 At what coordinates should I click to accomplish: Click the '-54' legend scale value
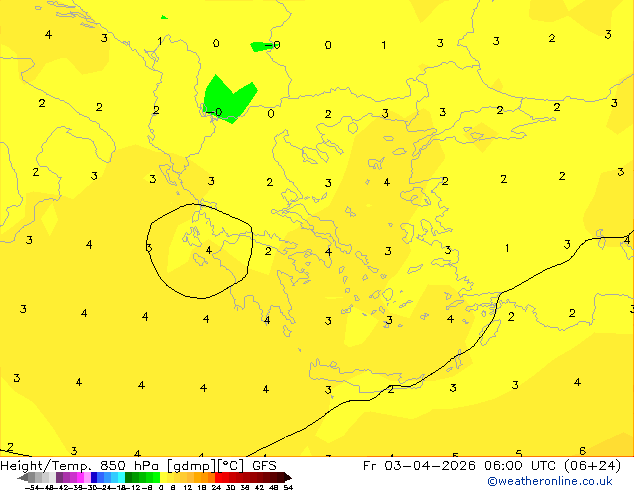(32, 487)
